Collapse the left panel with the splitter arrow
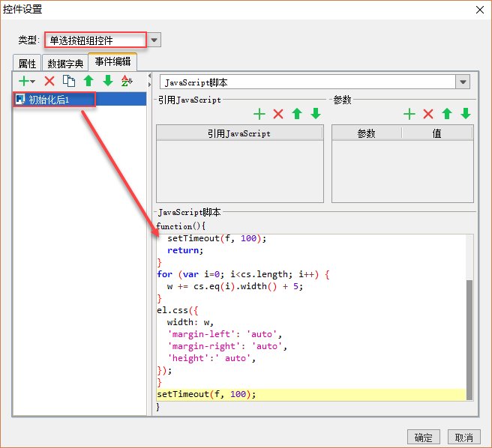This screenshot has height=448, width=492. point(150,76)
